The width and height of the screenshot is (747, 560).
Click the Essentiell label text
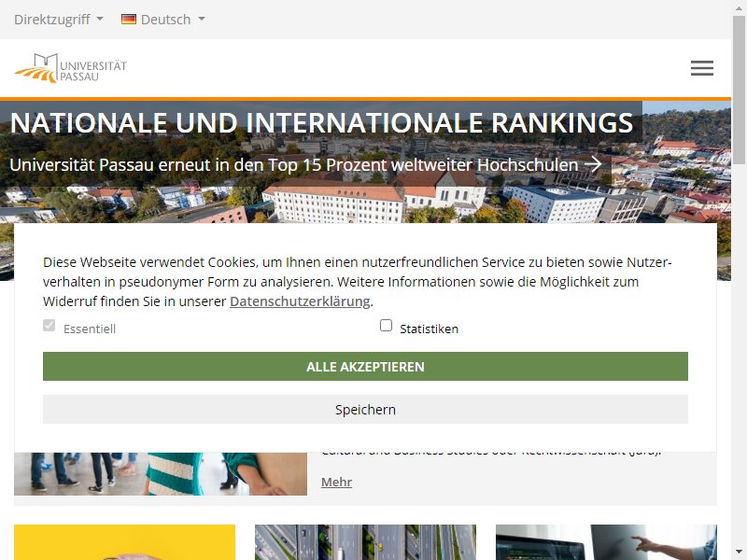(x=90, y=329)
